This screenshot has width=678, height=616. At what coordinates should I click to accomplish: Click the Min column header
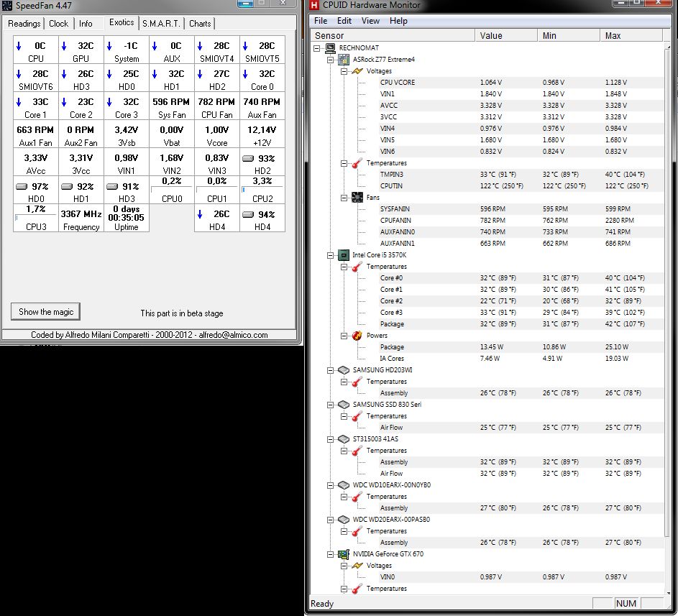569,35
